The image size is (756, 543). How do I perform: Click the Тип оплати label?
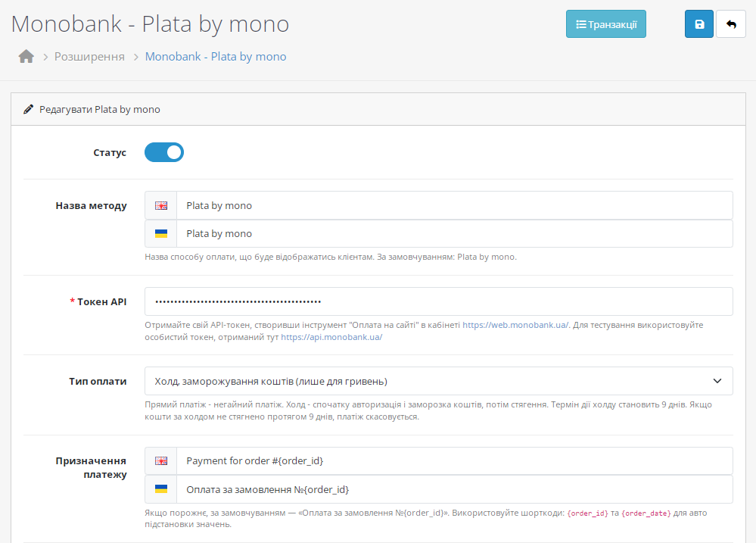98,381
